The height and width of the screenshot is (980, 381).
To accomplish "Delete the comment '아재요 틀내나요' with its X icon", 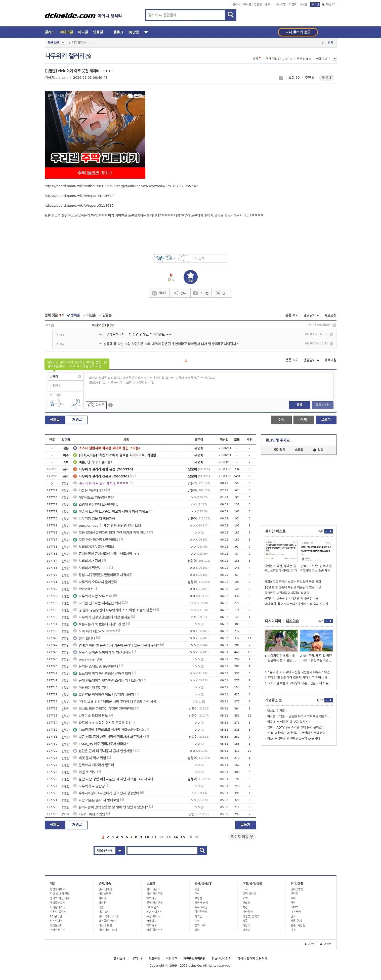I will pos(334,325).
